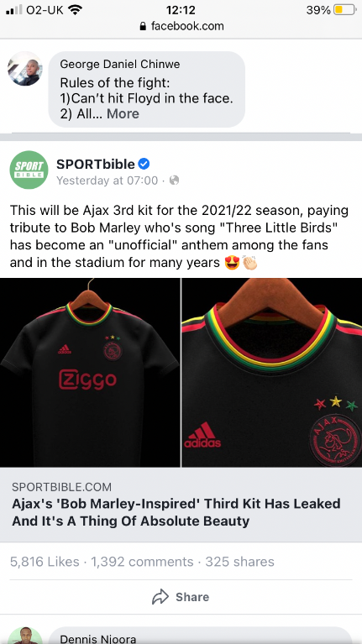The width and height of the screenshot is (362, 644).
Task: Open the full black Ajax shirt photo
Action: (x=90, y=373)
